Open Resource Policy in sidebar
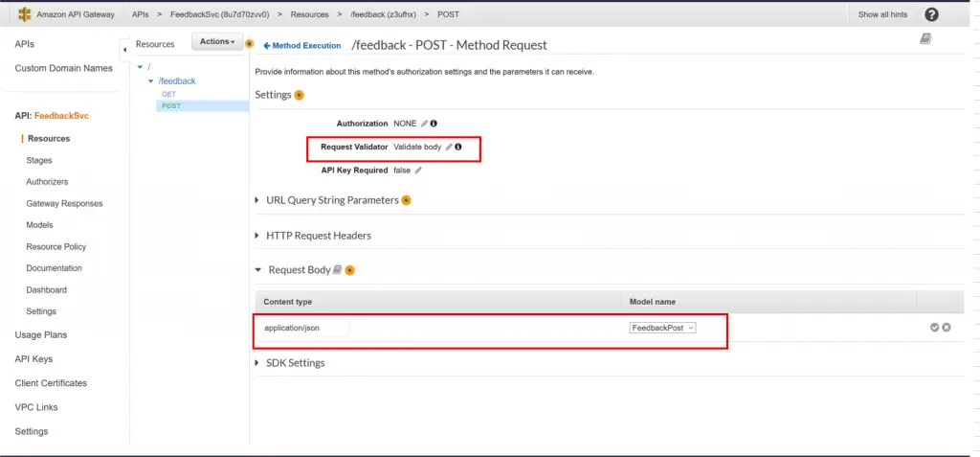Screen dimensions: 980x457 click(x=56, y=246)
